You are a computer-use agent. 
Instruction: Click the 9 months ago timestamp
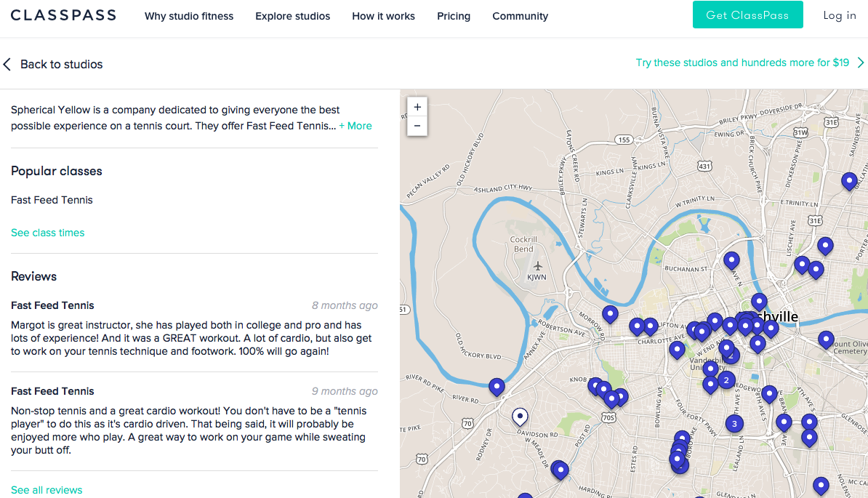coord(345,391)
